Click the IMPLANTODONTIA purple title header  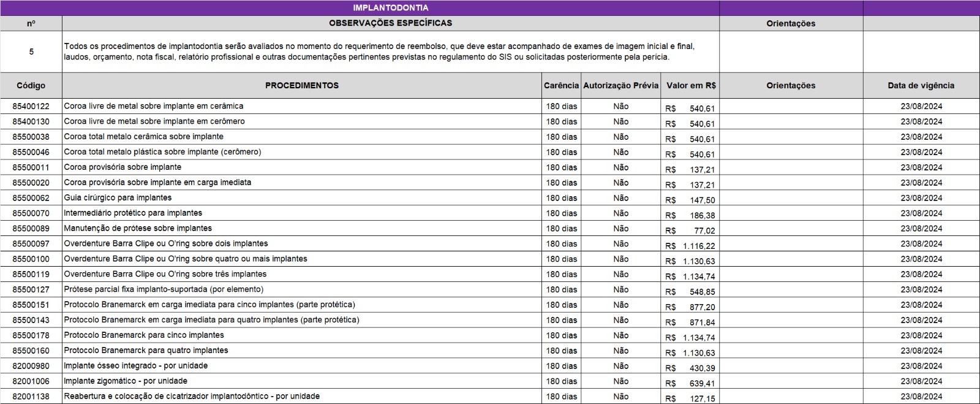[x=390, y=8]
